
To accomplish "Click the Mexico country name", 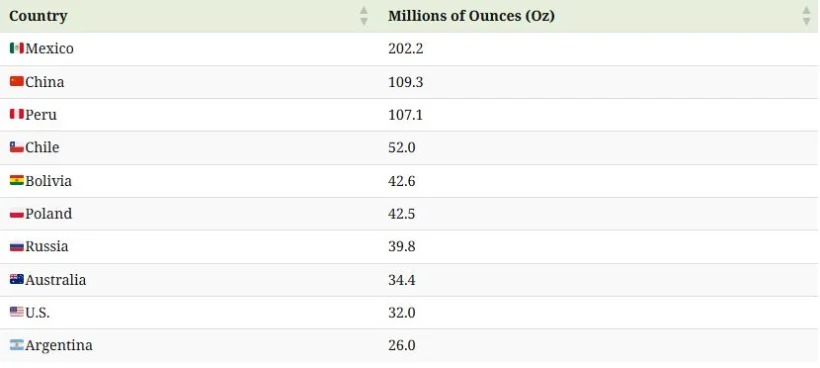I will point(50,49).
